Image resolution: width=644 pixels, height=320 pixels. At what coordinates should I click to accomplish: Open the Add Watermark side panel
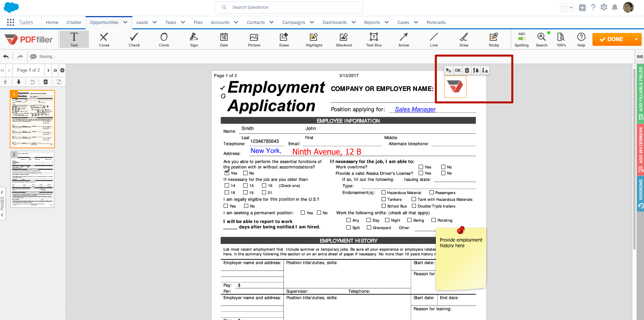[x=641, y=149]
